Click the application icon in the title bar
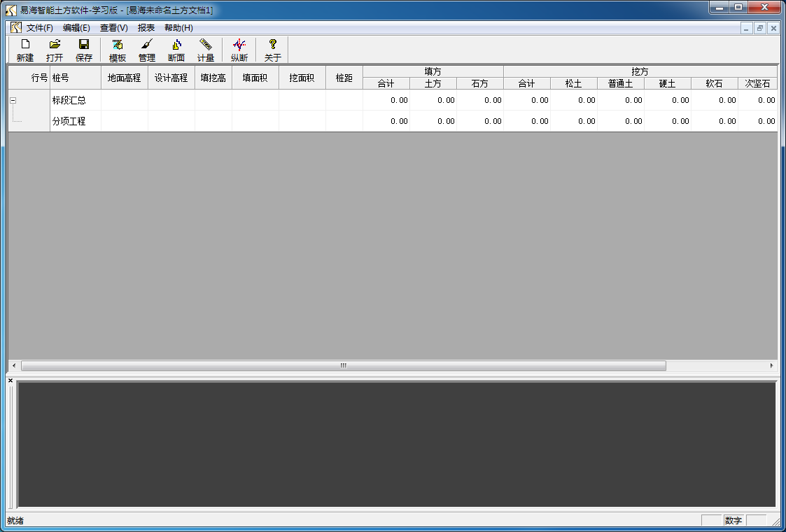This screenshot has height=532, width=786. 10,10
